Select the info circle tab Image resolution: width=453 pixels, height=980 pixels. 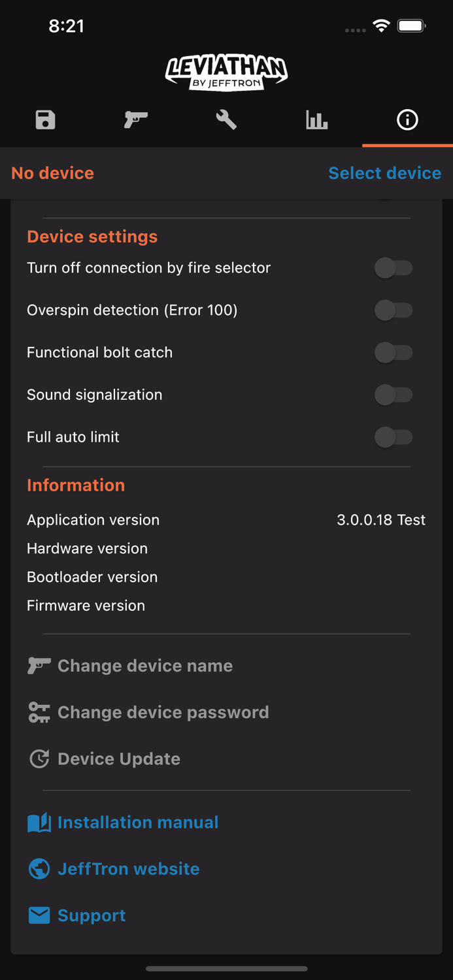[407, 120]
